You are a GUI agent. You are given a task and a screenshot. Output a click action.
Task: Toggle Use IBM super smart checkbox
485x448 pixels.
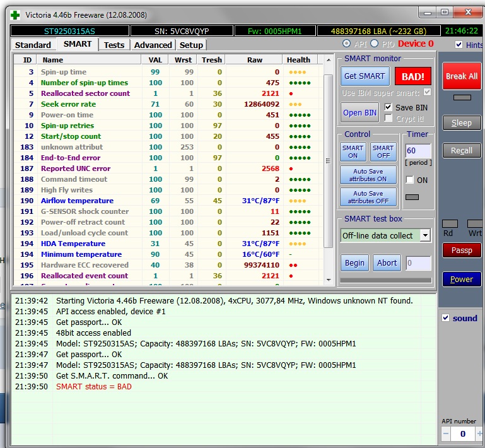427,92
